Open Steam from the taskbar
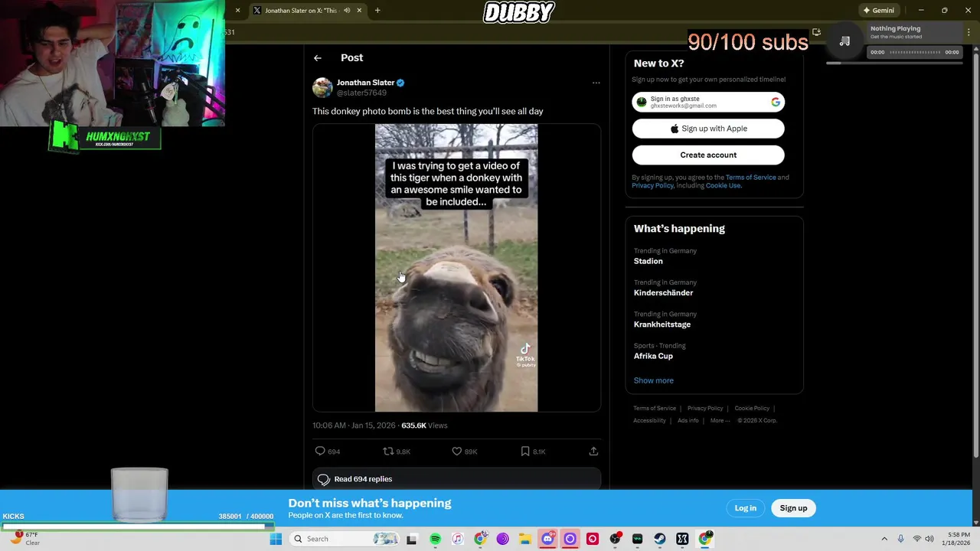Image resolution: width=980 pixels, height=551 pixels. 660,539
